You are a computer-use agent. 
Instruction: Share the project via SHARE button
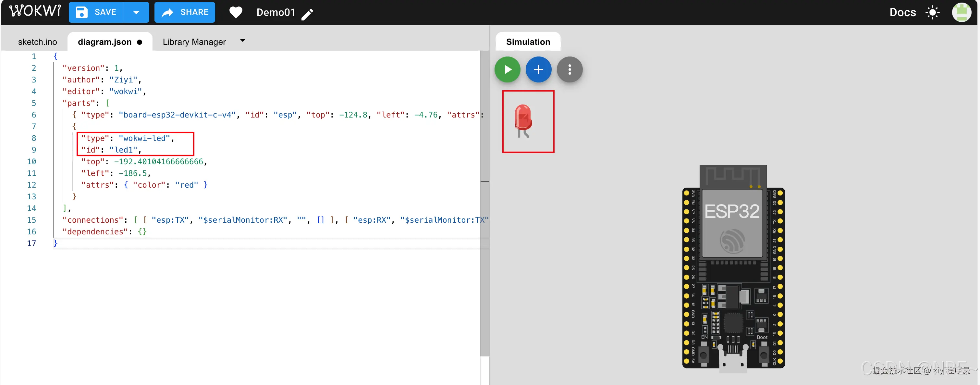point(185,12)
